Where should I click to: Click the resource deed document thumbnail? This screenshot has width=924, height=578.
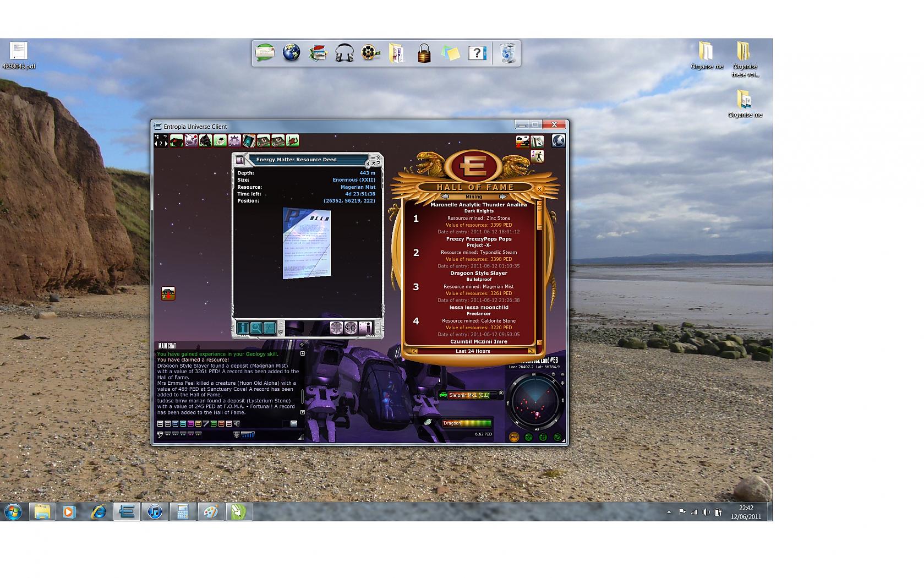tap(307, 243)
